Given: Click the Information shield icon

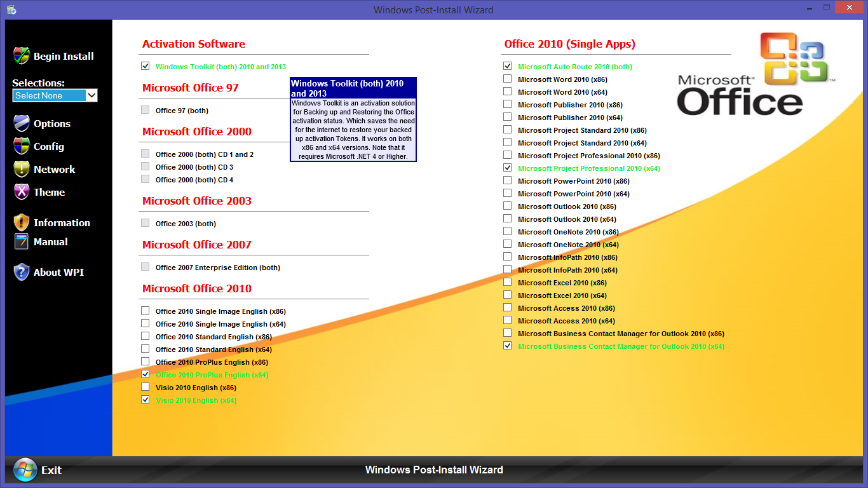Looking at the screenshot, I should [x=20, y=222].
